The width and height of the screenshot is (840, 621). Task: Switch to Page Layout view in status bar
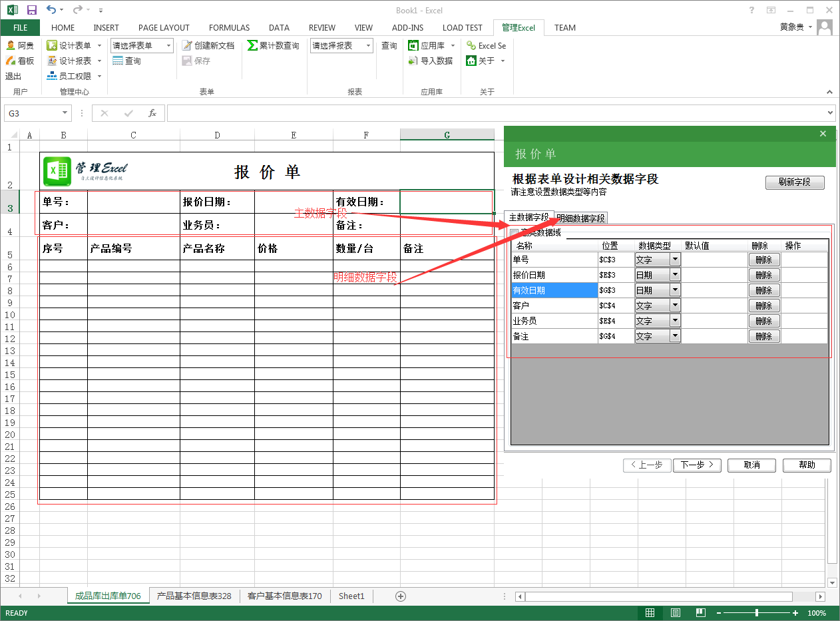click(x=675, y=613)
